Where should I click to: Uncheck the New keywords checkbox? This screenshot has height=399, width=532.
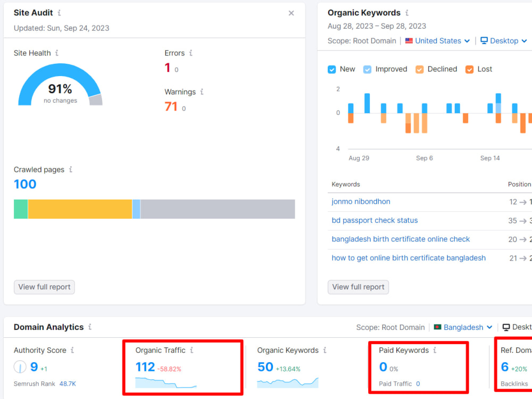pyautogui.click(x=332, y=70)
